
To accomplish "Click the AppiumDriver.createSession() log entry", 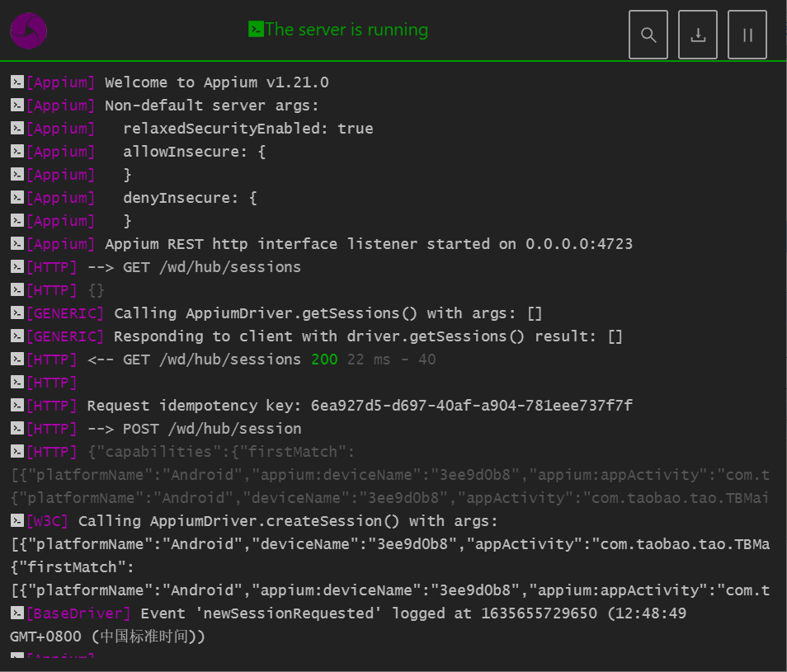I will pyautogui.click(x=288, y=521).
